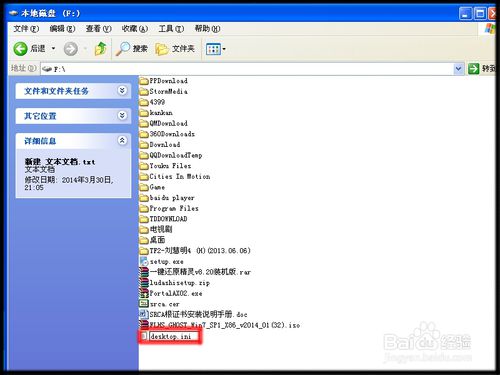Expand File and Folder Tasks panel

(122, 90)
